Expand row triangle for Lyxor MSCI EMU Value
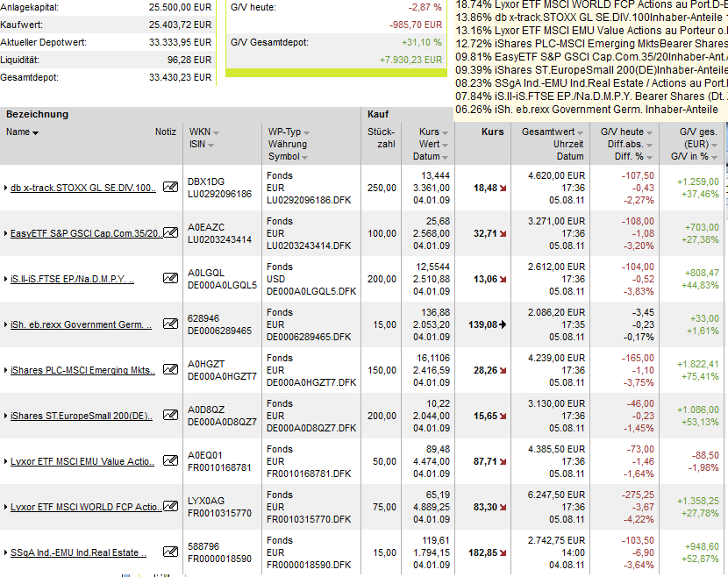The image size is (728, 577). pyautogui.click(x=5, y=461)
